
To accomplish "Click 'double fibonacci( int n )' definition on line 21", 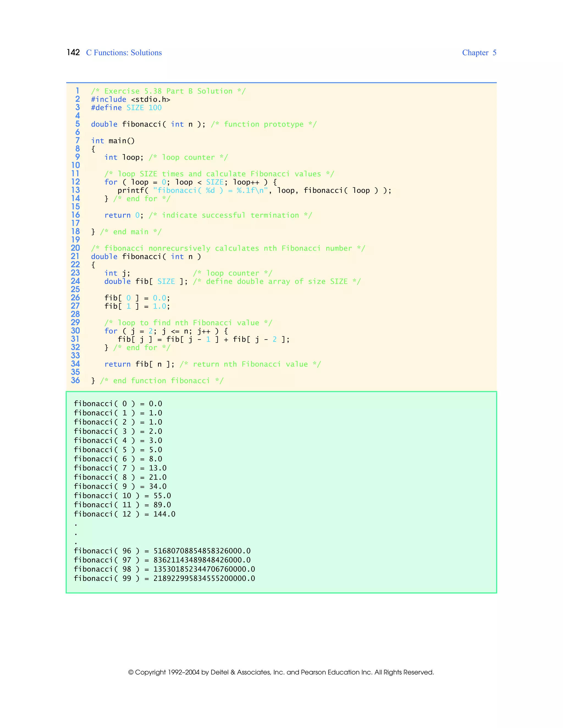I will coord(146,257).
